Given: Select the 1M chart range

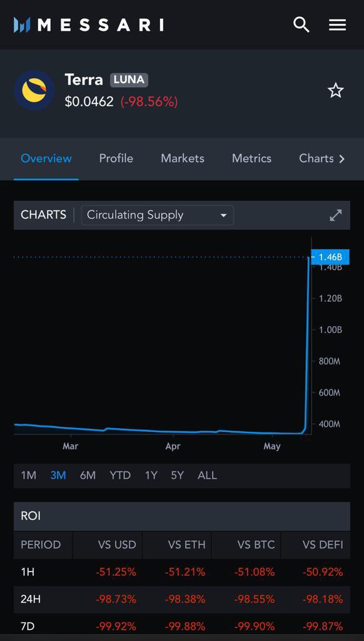Looking at the screenshot, I should click(29, 476).
